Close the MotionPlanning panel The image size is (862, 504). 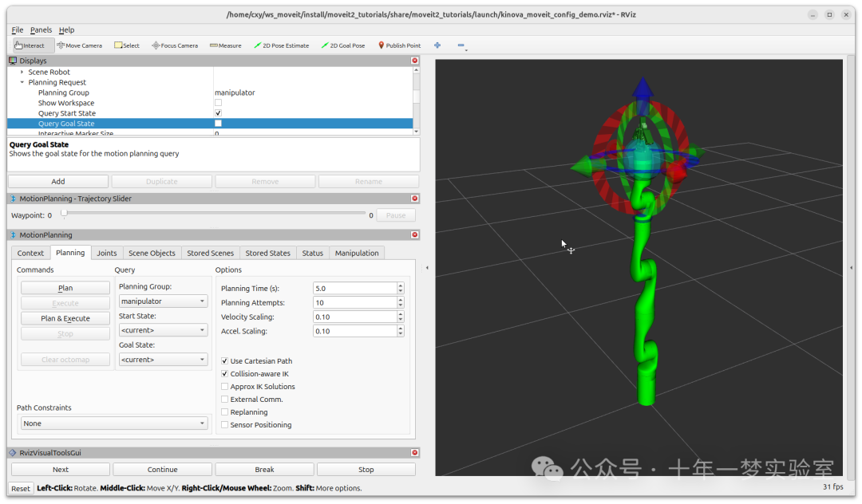click(415, 234)
